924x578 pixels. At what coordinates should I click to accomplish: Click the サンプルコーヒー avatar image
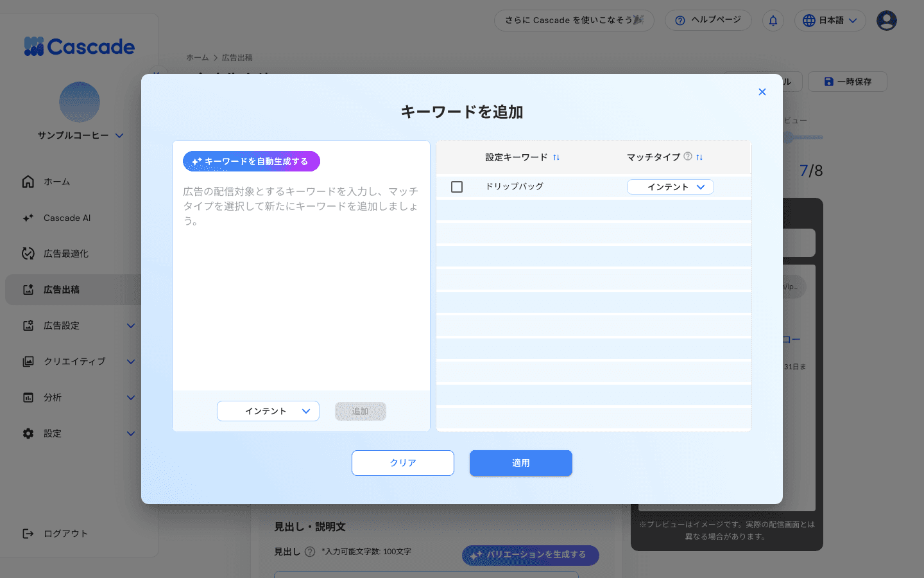pos(80,102)
